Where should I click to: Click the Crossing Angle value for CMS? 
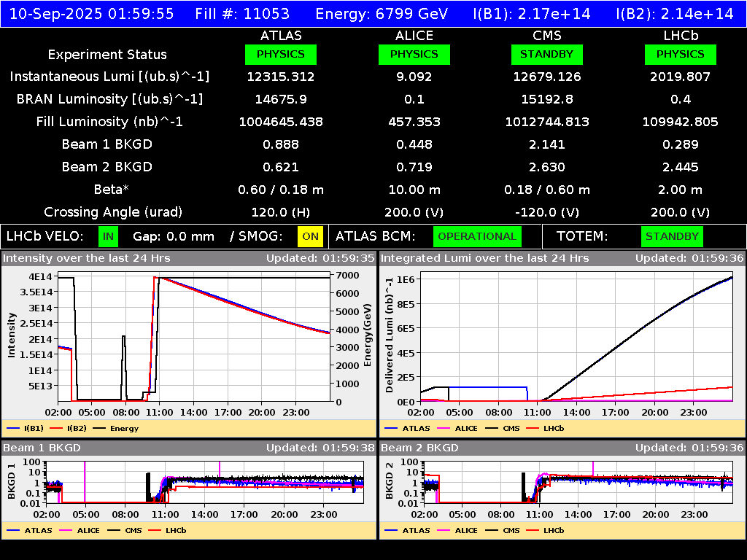[x=547, y=212]
